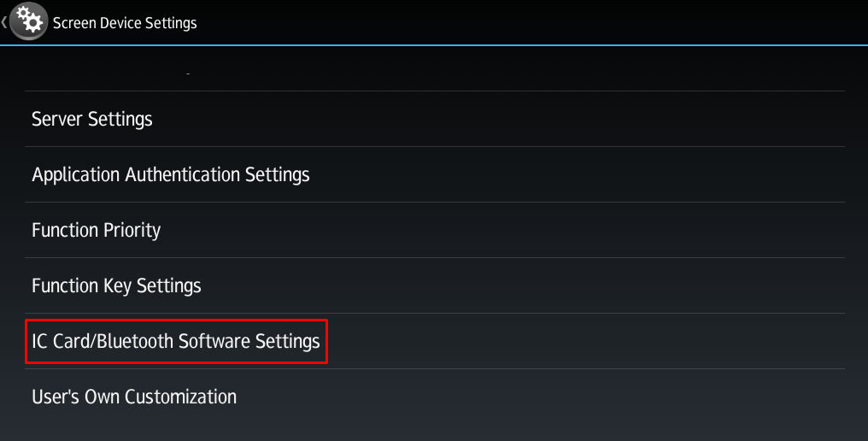Choose the Server Settings list entry

coord(434,119)
